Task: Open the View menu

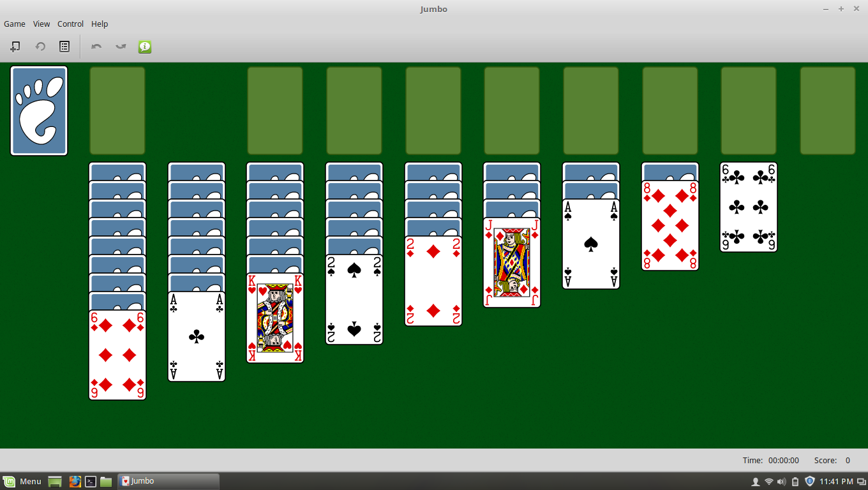Action: tap(41, 24)
